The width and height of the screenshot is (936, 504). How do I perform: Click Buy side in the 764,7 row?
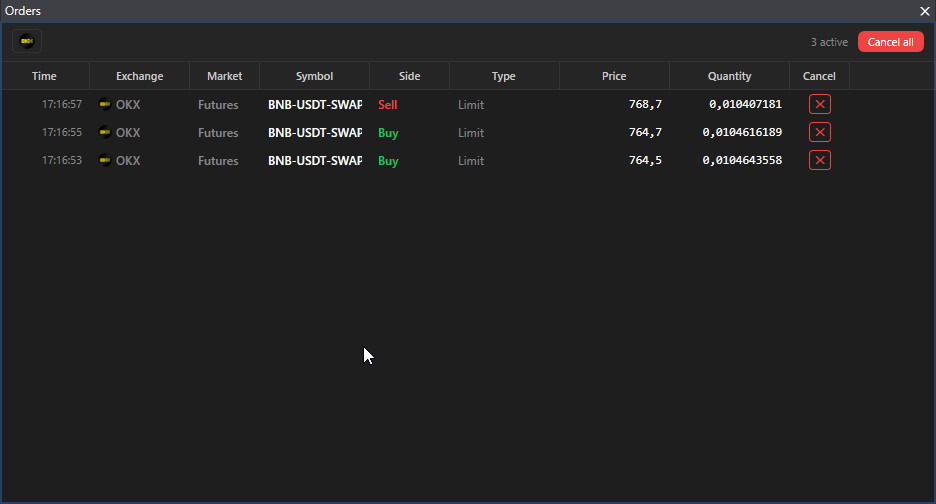[388, 133]
